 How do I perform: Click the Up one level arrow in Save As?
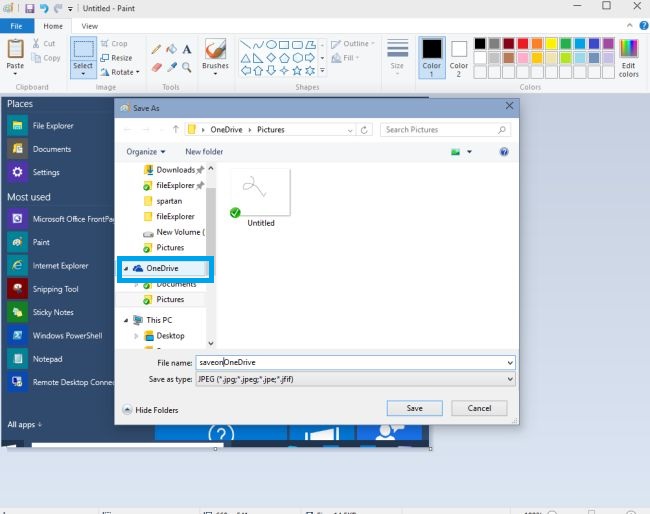tap(176, 129)
